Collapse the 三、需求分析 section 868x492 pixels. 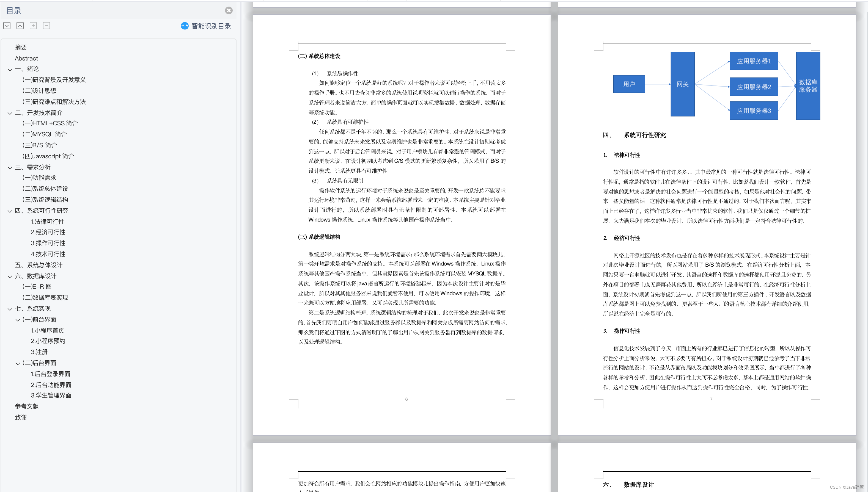coord(10,168)
